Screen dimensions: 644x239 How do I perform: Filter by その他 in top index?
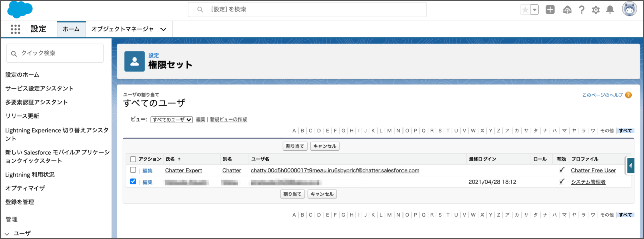point(607,131)
